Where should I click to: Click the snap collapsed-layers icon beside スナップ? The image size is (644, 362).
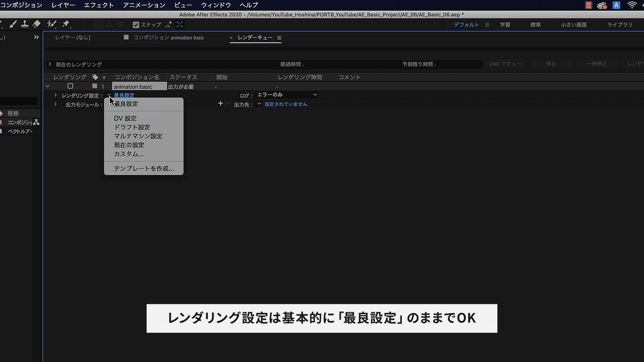(x=169, y=24)
